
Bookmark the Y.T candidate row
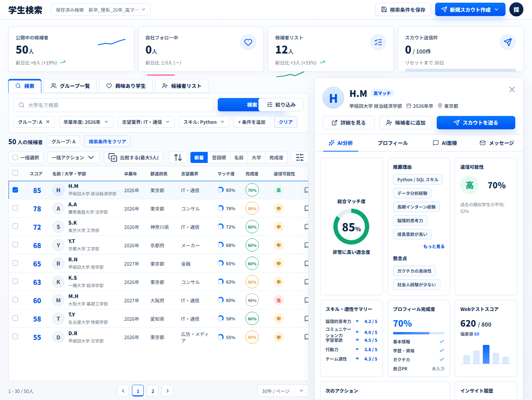[306, 245]
